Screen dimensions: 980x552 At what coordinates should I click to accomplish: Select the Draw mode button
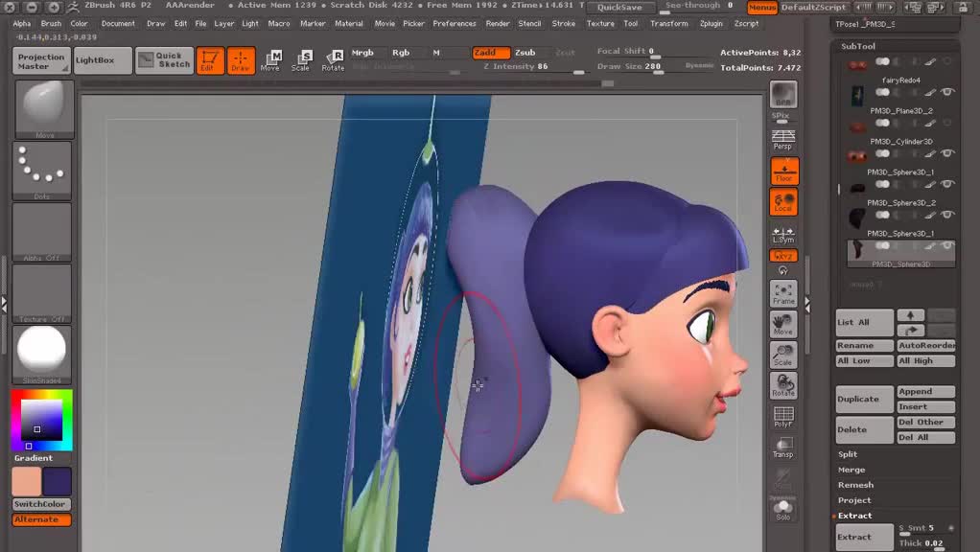coord(241,60)
